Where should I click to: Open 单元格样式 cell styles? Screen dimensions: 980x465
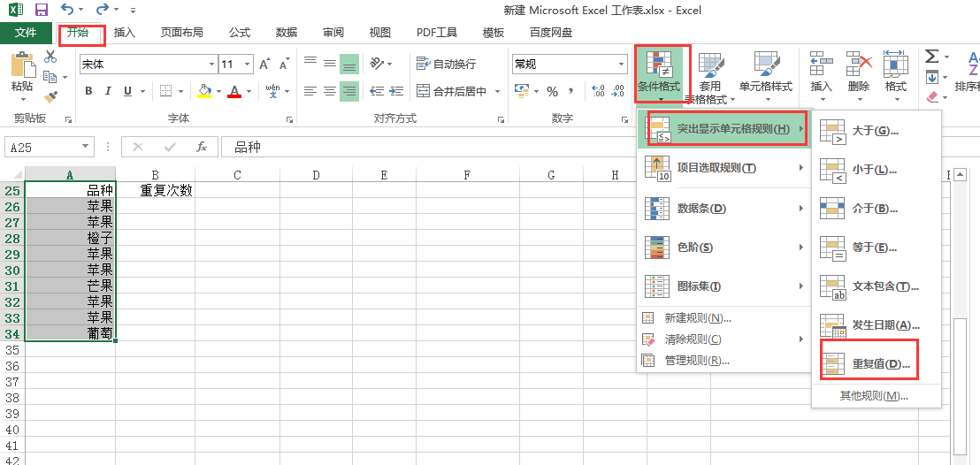pyautogui.click(x=766, y=76)
